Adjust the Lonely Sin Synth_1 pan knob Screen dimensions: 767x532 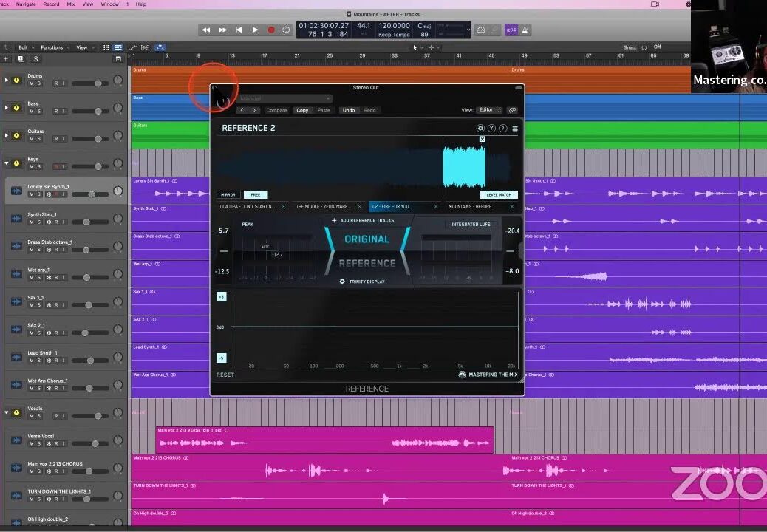point(118,191)
